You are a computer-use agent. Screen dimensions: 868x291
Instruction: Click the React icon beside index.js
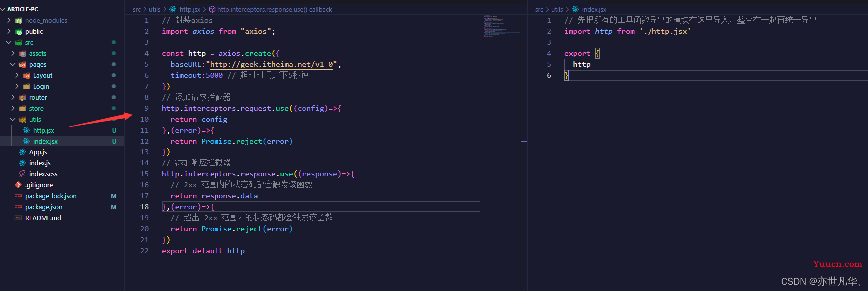coord(22,163)
